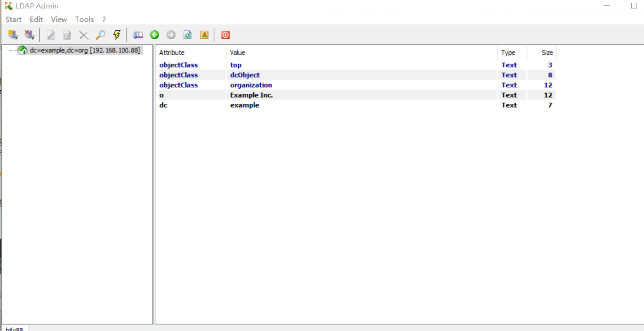The height and width of the screenshot is (331, 644).
Task: Click the gray forward arrow icon
Action: [x=171, y=35]
